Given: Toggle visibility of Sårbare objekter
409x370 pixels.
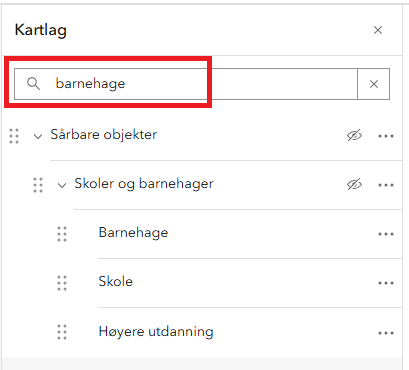Looking at the screenshot, I should pyautogui.click(x=354, y=136).
